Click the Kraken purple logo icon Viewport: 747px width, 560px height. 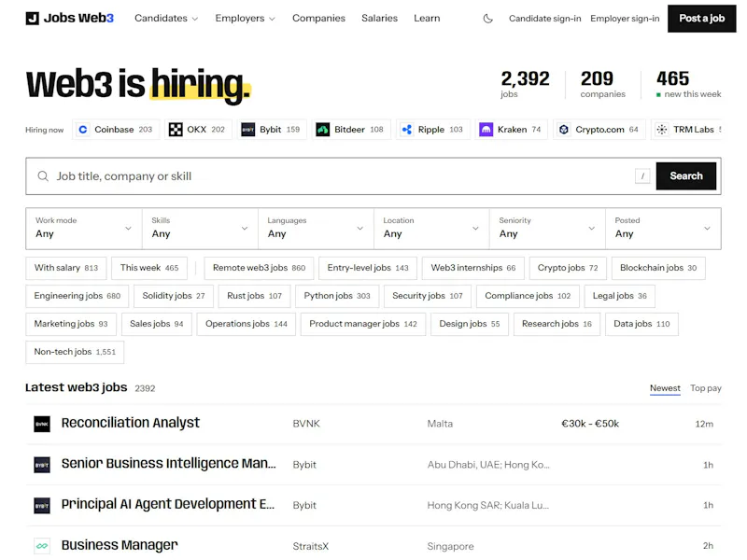point(486,130)
